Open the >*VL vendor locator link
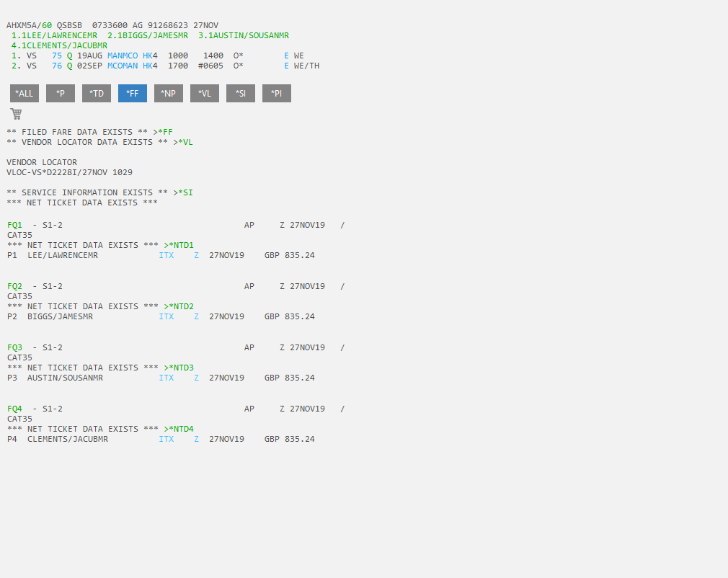The width and height of the screenshot is (728, 578). point(183,142)
